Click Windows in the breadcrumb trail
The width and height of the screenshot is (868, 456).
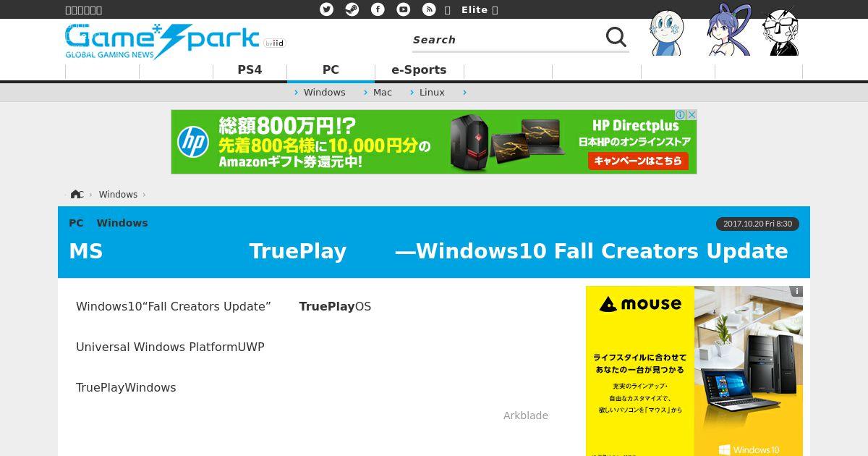pyautogui.click(x=118, y=195)
